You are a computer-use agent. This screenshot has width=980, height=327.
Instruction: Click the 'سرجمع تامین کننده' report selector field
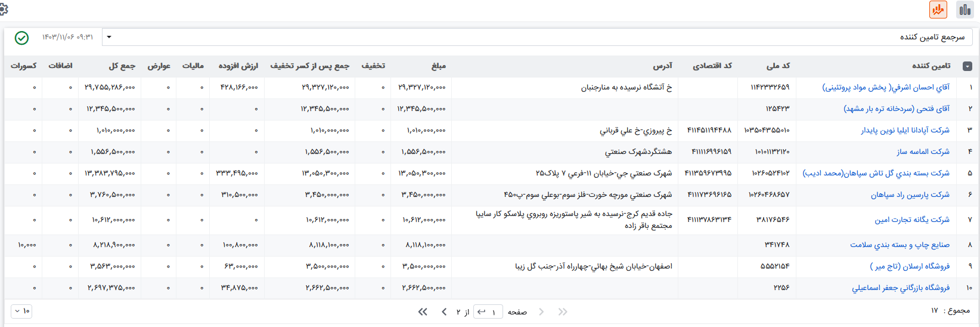pos(536,37)
